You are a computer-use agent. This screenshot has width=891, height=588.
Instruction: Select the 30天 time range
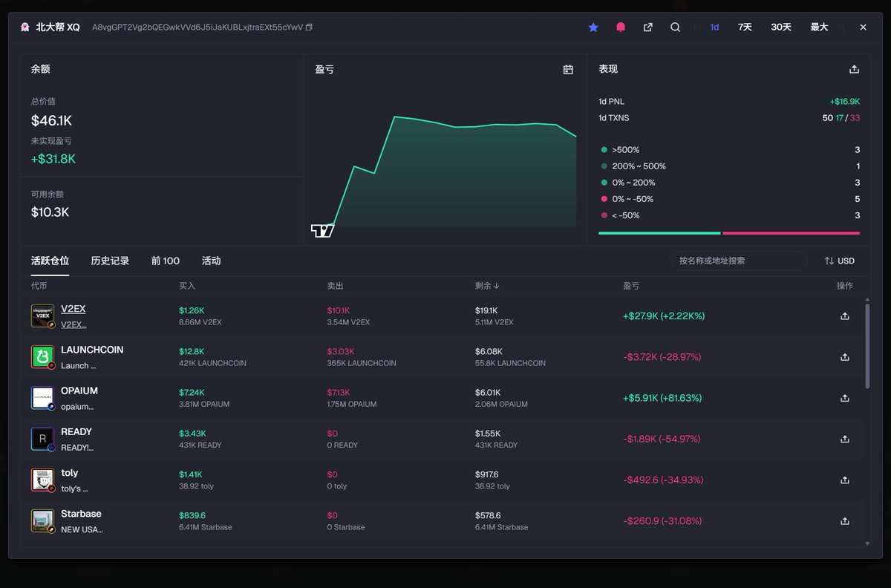(x=781, y=27)
